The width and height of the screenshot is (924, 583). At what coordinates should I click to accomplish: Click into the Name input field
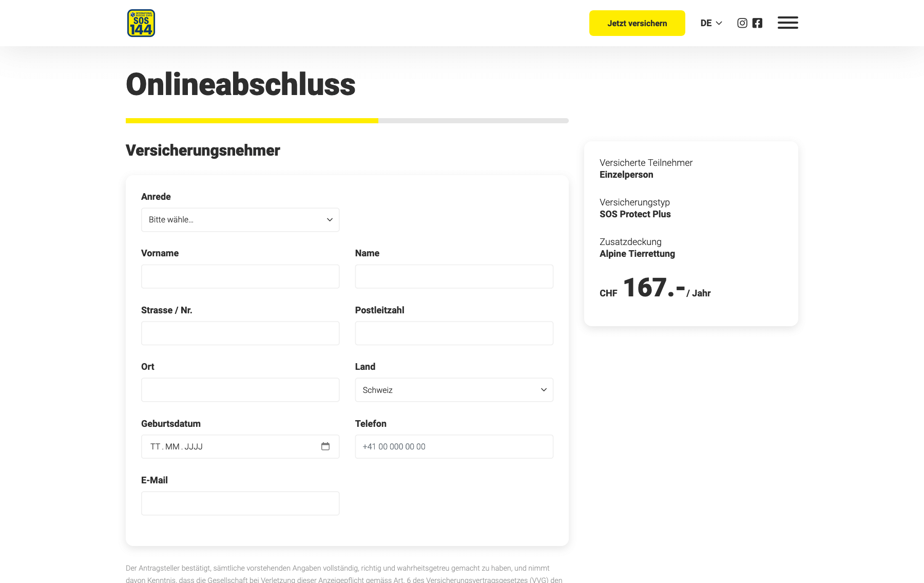pyautogui.click(x=454, y=276)
